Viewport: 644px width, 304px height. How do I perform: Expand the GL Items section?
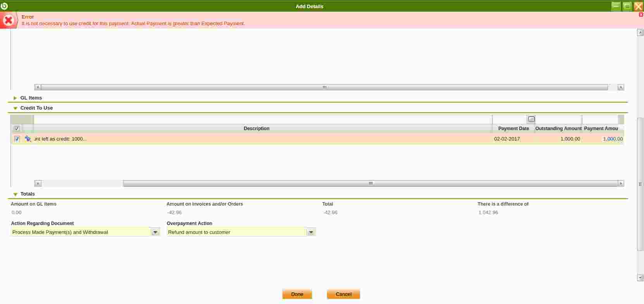pyautogui.click(x=15, y=98)
